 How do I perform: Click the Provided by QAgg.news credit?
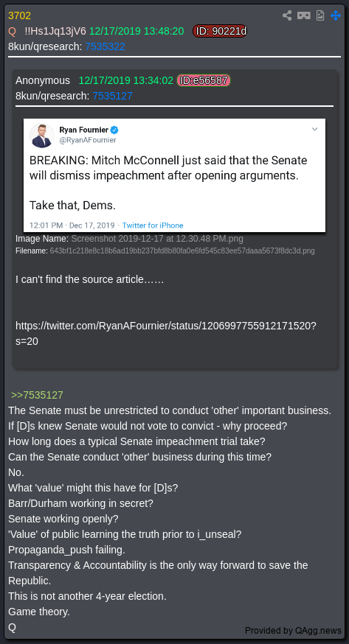pos(293,631)
